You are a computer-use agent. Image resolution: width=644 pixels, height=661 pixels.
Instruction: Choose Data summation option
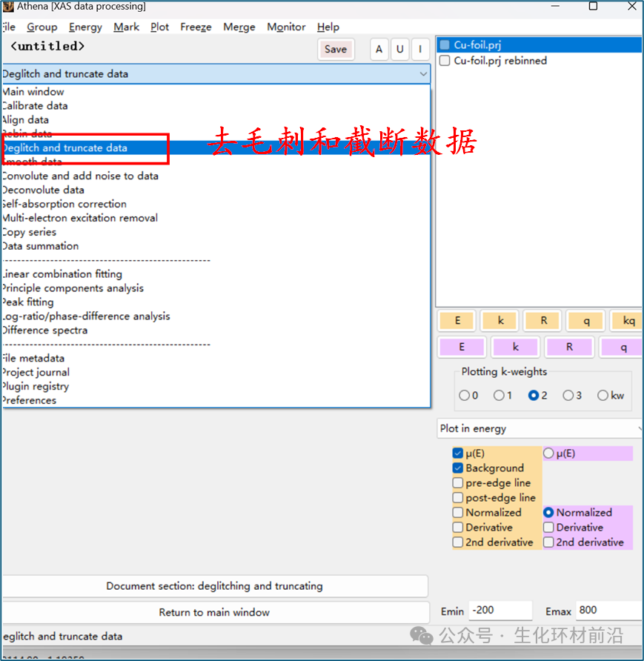[x=216, y=246]
